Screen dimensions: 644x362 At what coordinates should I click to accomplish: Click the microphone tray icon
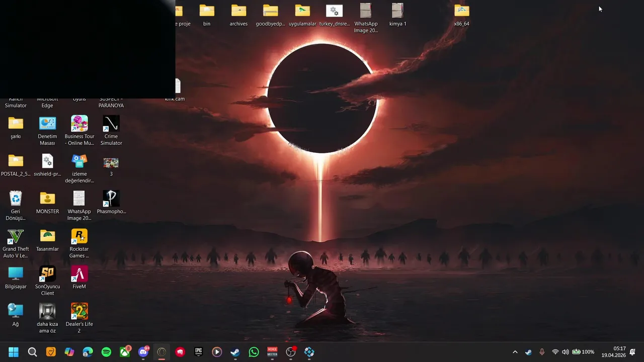click(x=542, y=352)
